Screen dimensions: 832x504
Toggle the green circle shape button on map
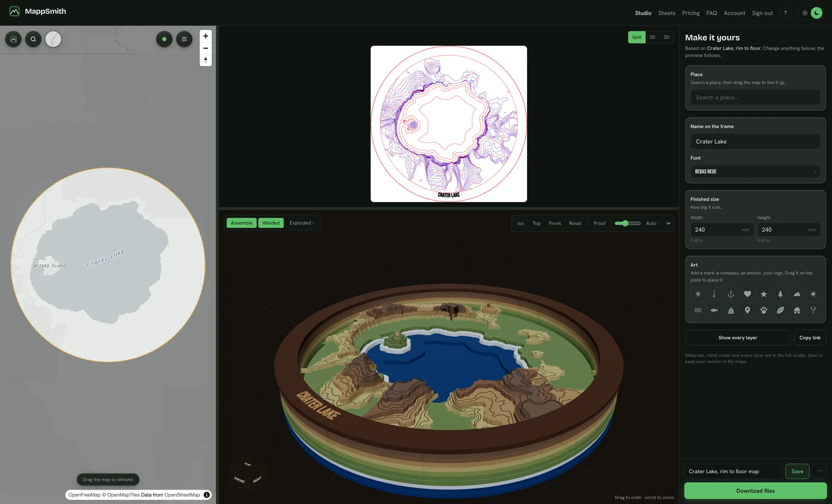[x=164, y=39]
